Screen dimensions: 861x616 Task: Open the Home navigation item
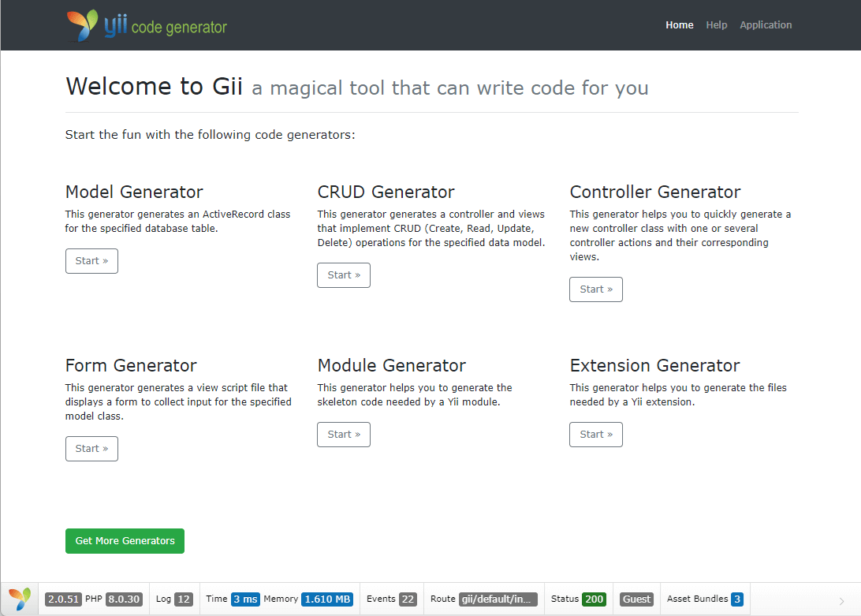679,25
